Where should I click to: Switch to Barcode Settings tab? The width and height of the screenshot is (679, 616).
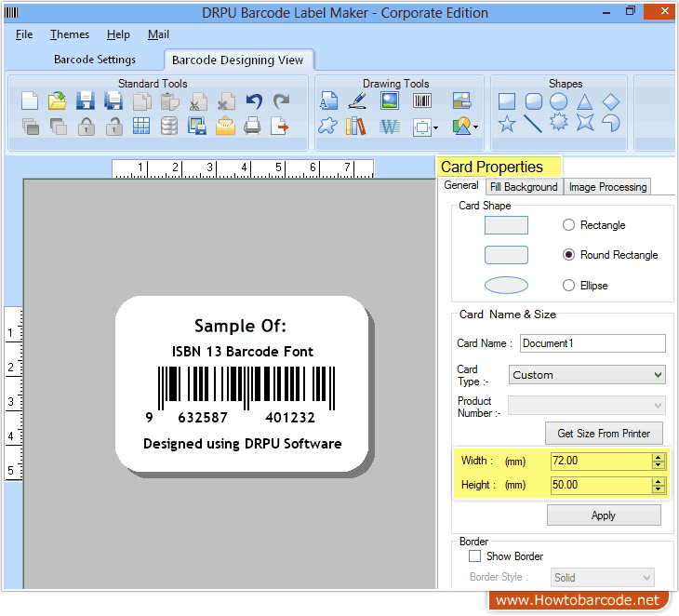(x=95, y=60)
